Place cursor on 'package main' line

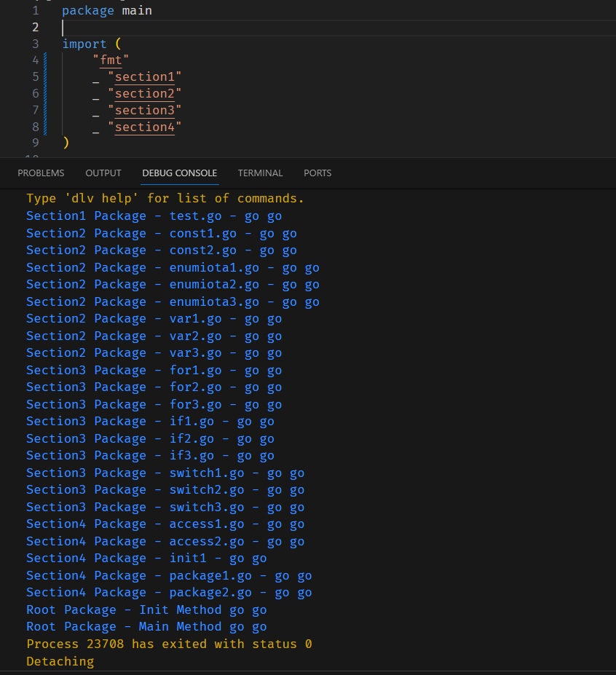coord(107,11)
